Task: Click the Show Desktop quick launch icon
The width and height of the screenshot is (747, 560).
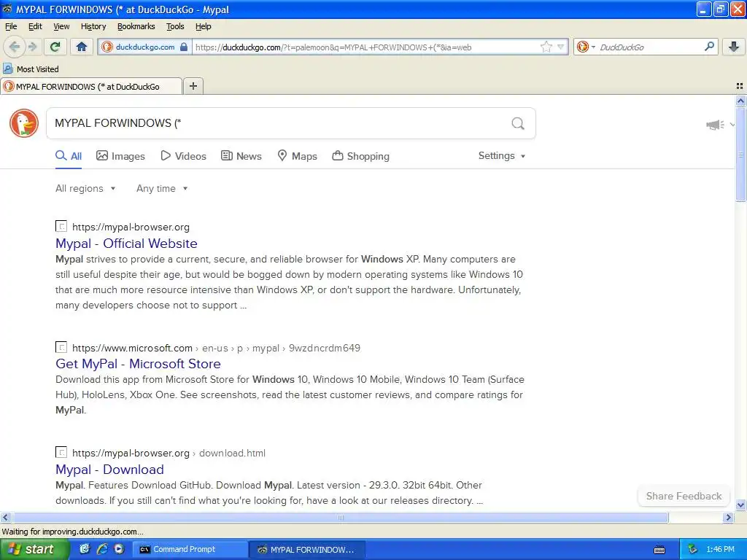Action: pos(85,549)
